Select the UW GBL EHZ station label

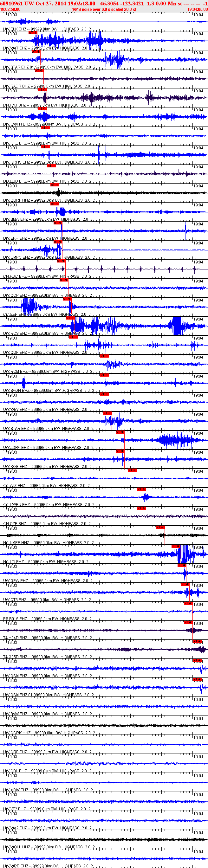point(47,771)
